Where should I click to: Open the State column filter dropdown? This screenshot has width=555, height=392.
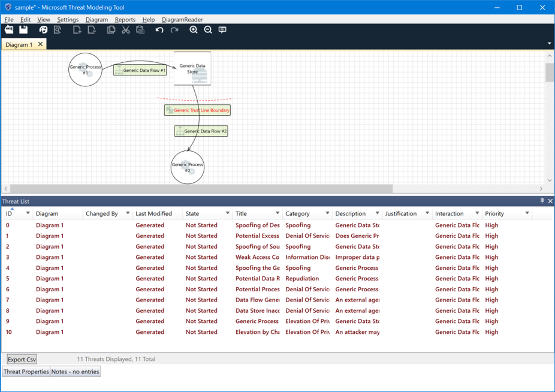click(x=228, y=213)
